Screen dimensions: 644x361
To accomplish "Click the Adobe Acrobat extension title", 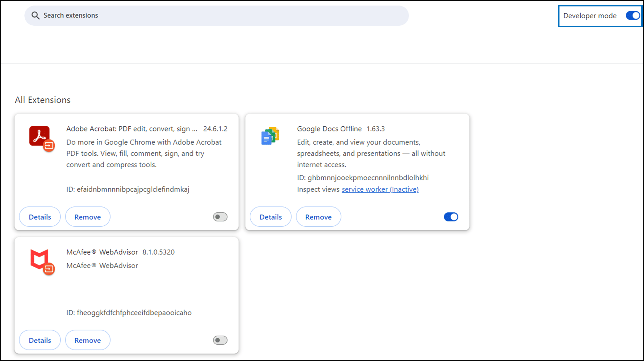I will coord(132,129).
